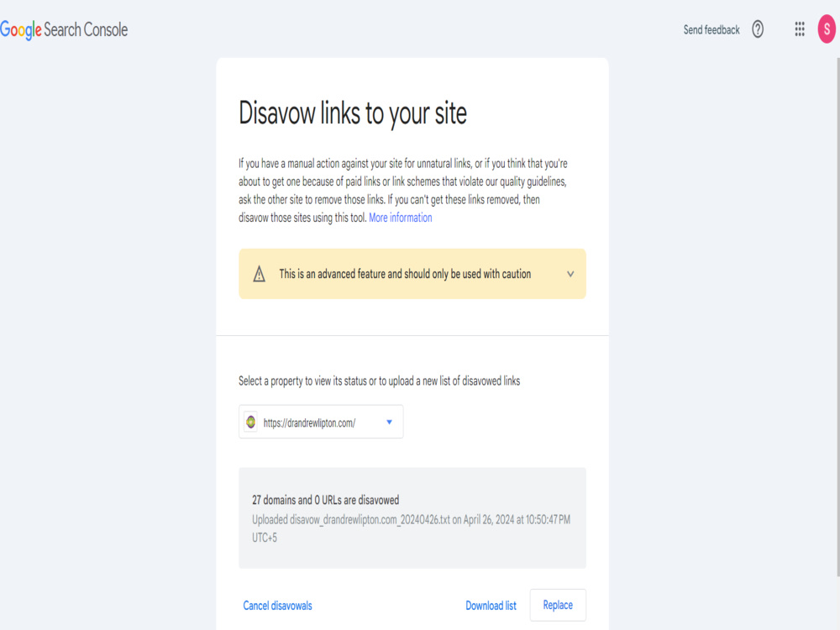Image resolution: width=840 pixels, height=630 pixels.
Task: Open the More information link
Action: pyautogui.click(x=400, y=218)
